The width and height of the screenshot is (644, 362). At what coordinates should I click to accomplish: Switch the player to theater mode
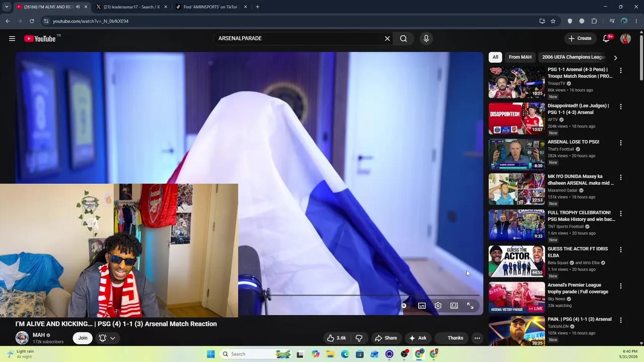point(454,306)
